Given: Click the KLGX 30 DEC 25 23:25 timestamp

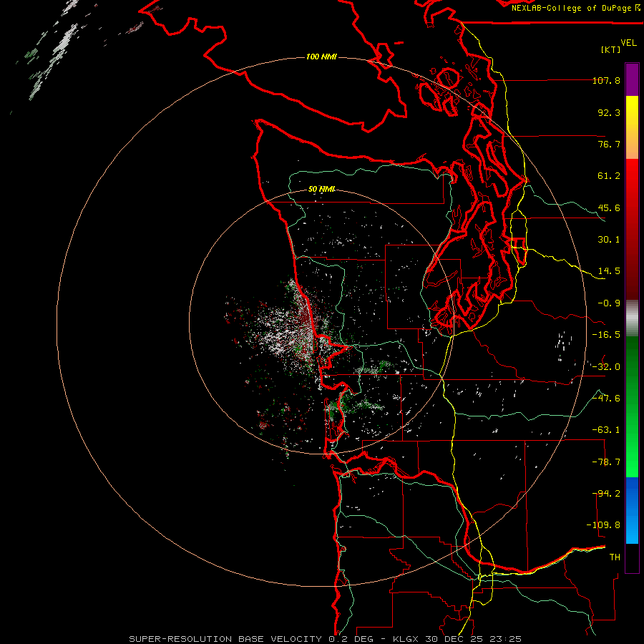Looking at the screenshot, I should [457, 639].
